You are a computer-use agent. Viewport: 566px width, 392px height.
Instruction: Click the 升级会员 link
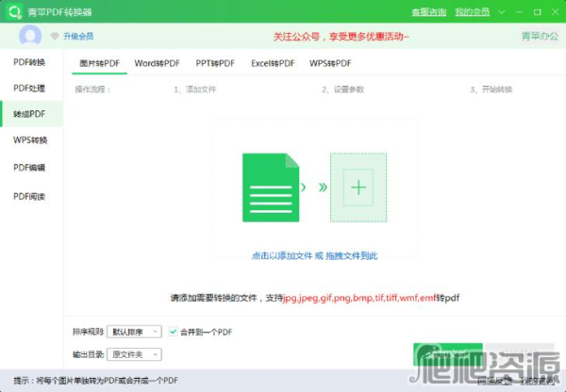(x=78, y=36)
